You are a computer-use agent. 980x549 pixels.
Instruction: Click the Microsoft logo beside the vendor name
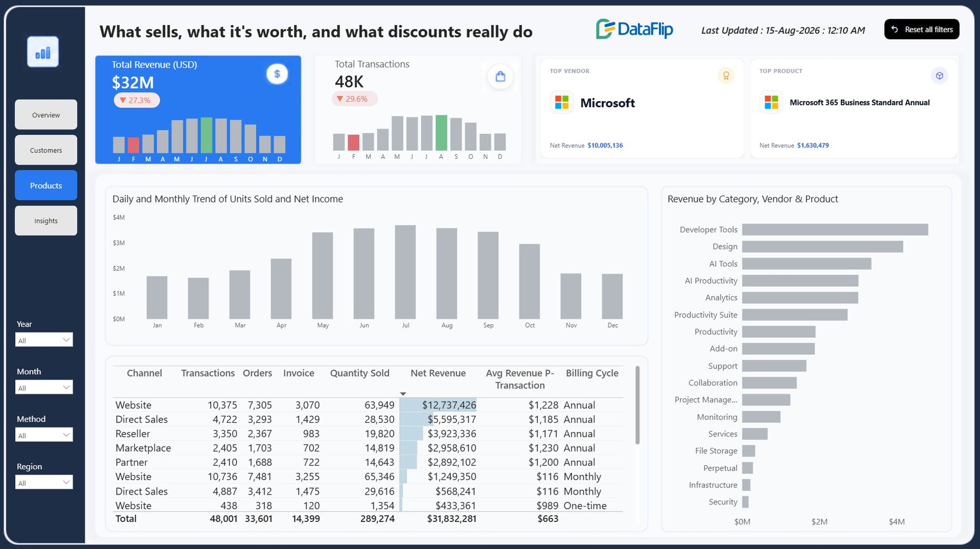point(561,102)
